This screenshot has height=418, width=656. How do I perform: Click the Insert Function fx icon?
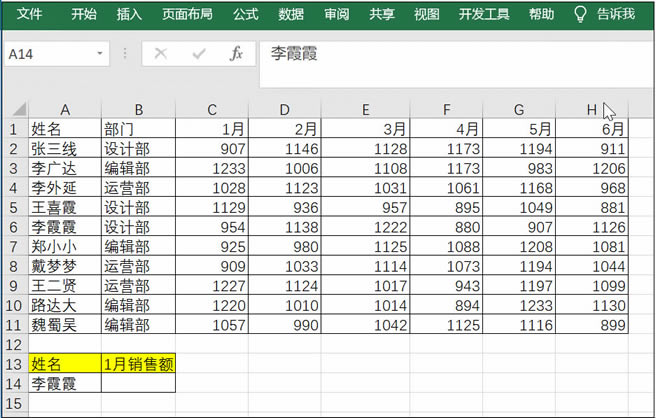236,54
